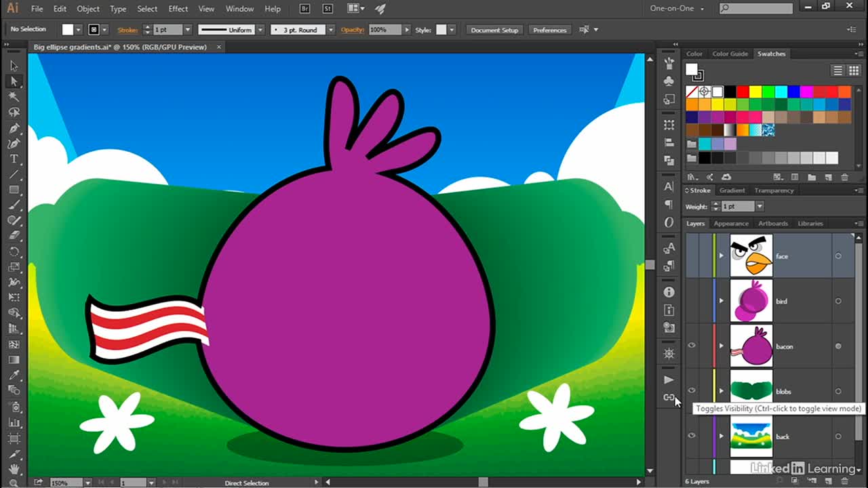Viewport: 868px width, 488px height.
Task: Open the Symbols panel club icon
Action: click(669, 81)
